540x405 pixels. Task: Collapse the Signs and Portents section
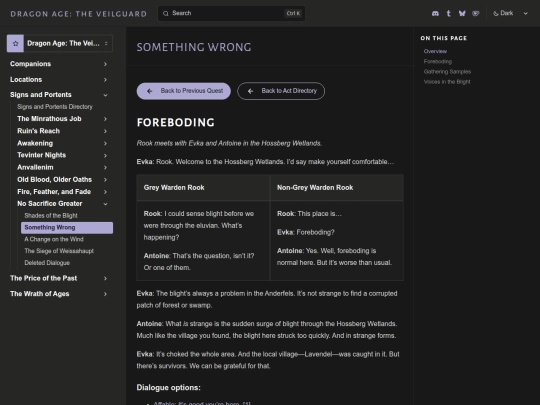click(105, 95)
